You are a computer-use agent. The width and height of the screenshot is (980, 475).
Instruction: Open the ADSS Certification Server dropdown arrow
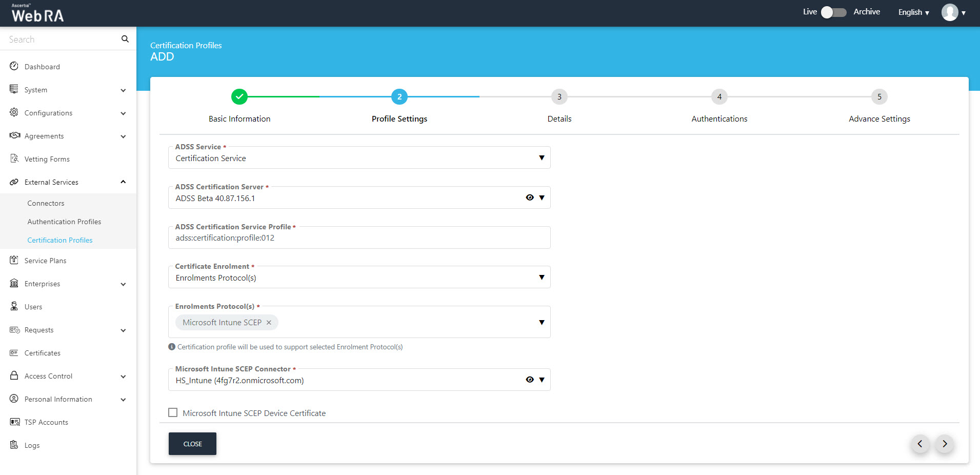542,197
